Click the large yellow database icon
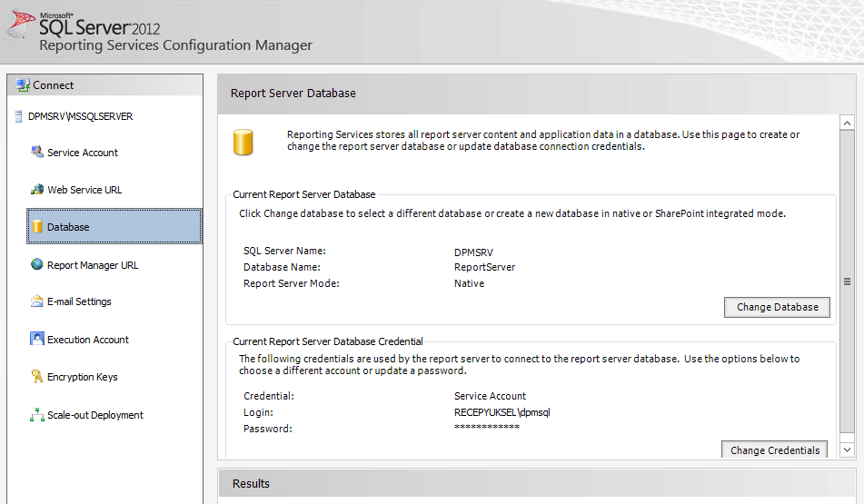 click(x=243, y=142)
